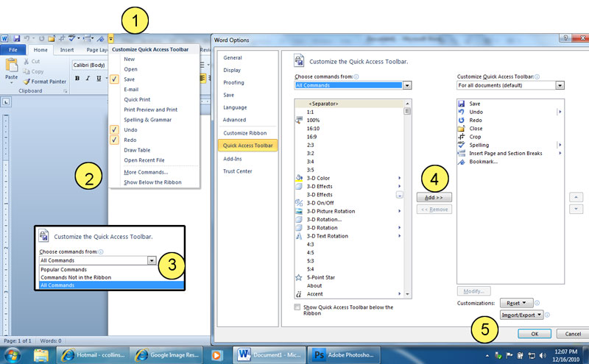This screenshot has height=364, width=589.
Task: Click the Move Down arrow beside the toolbar list
Action: point(576,209)
